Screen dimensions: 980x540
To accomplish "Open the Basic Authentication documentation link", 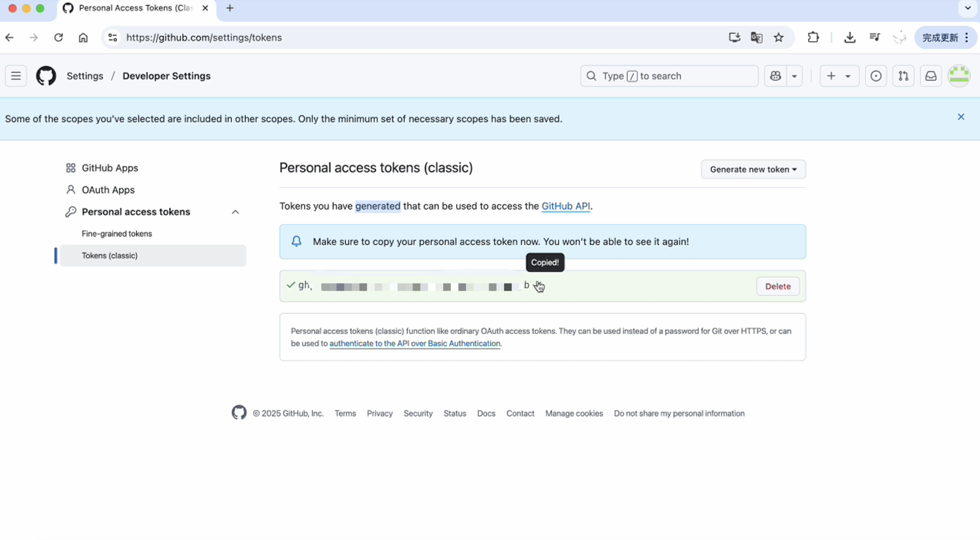I will (x=415, y=343).
